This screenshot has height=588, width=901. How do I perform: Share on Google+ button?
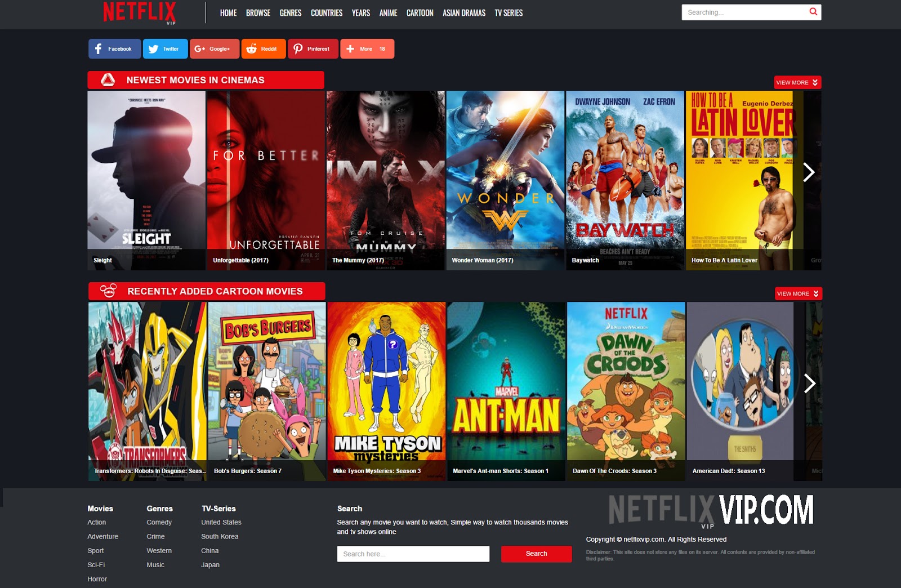pos(215,49)
